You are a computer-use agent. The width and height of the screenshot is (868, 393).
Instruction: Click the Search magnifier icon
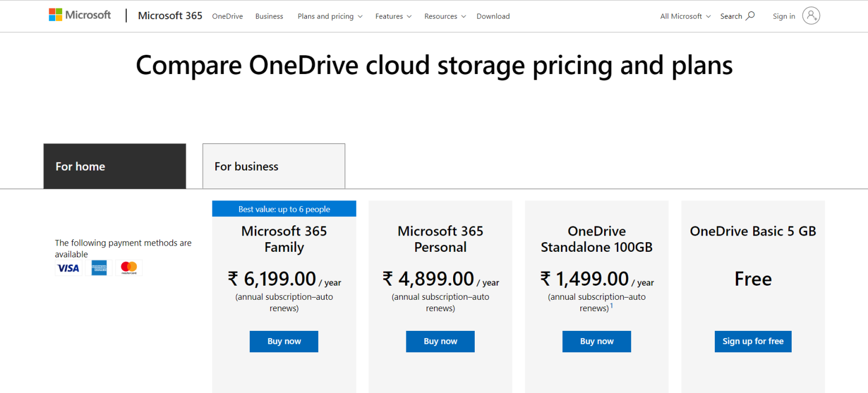coord(750,16)
